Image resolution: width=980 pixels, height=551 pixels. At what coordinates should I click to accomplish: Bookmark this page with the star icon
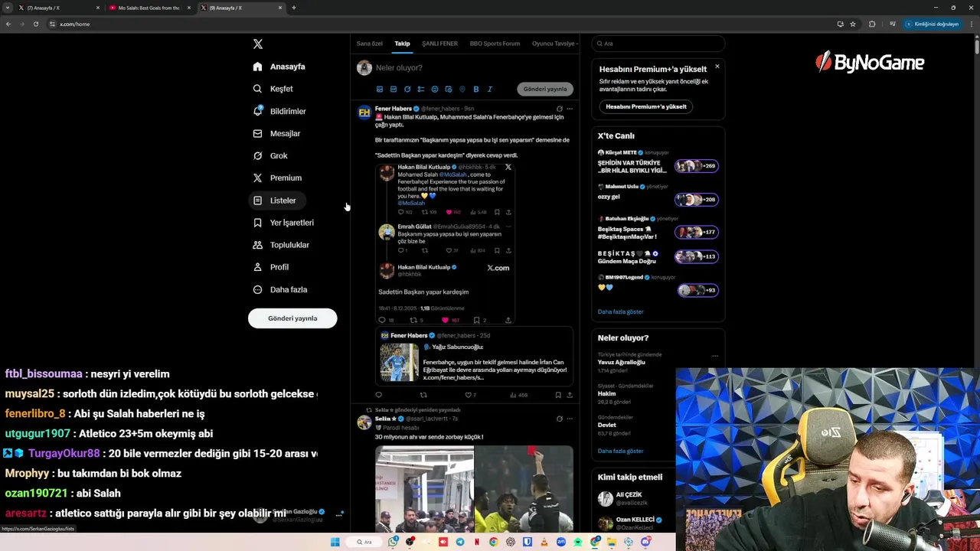[x=853, y=24]
